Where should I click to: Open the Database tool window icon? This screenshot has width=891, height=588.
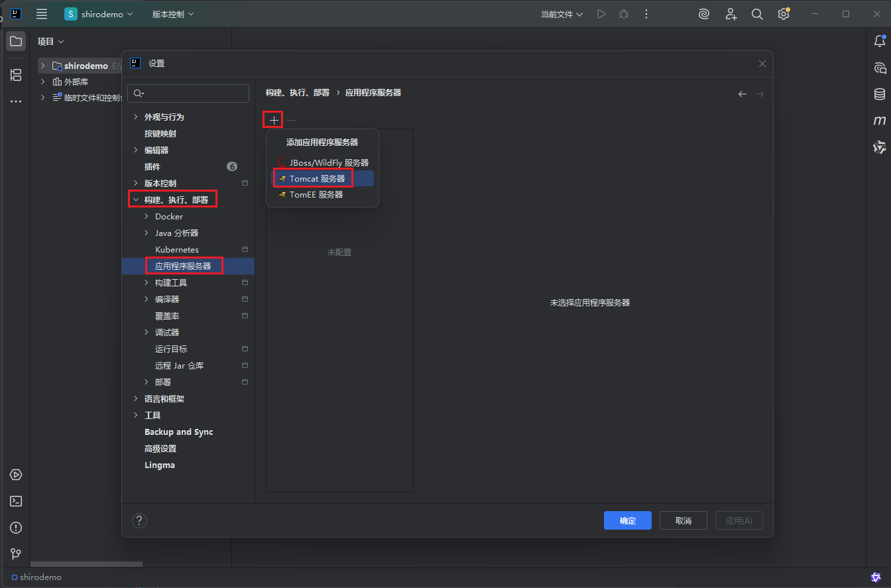click(880, 94)
